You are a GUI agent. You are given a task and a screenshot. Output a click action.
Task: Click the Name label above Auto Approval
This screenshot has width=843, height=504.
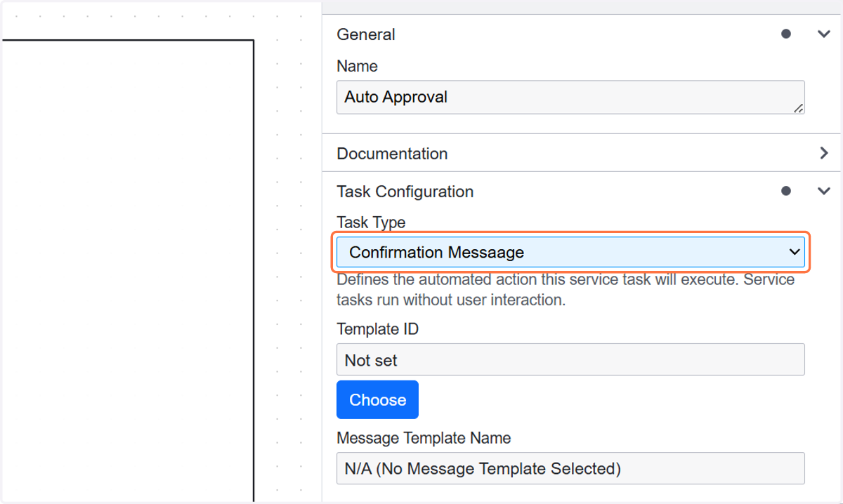pos(357,66)
